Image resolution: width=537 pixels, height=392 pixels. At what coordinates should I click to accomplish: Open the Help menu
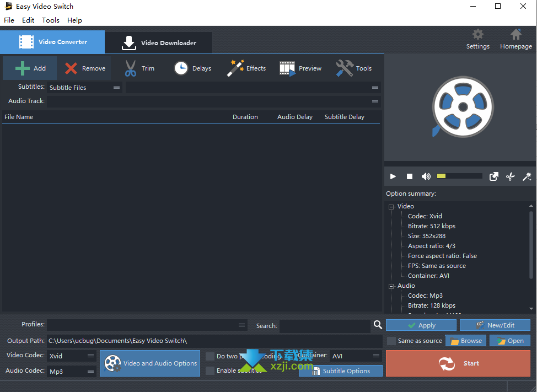point(74,20)
